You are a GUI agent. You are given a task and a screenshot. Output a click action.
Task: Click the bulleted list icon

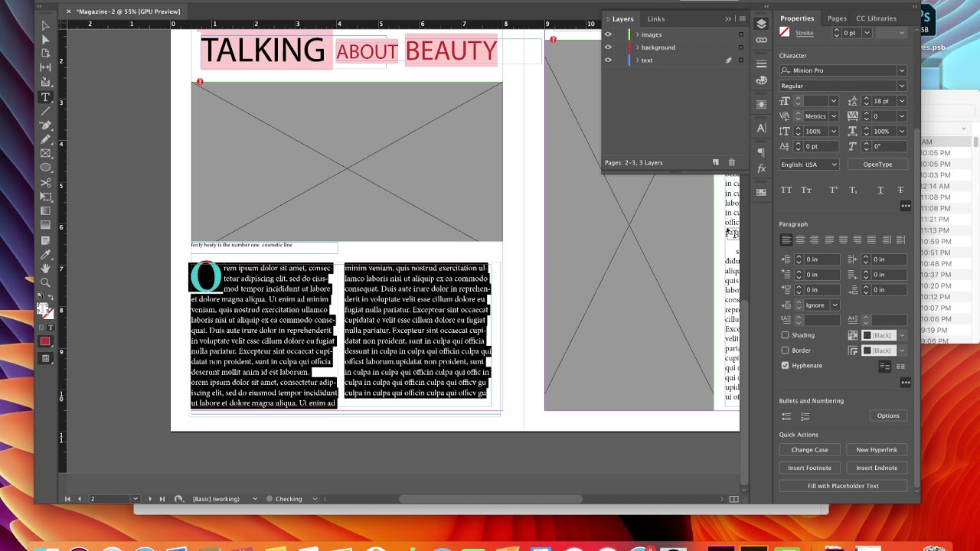click(x=786, y=416)
